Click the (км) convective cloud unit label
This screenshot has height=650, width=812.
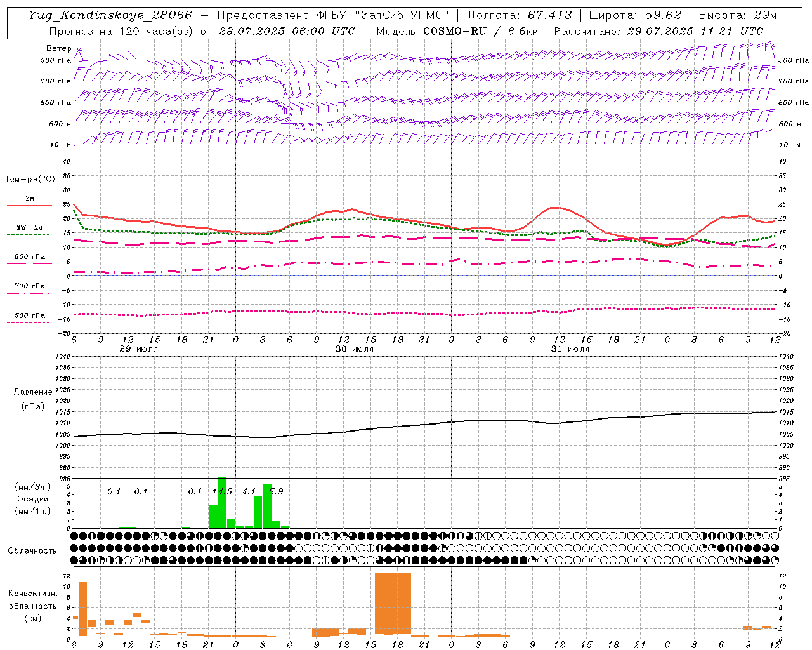coord(33,618)
